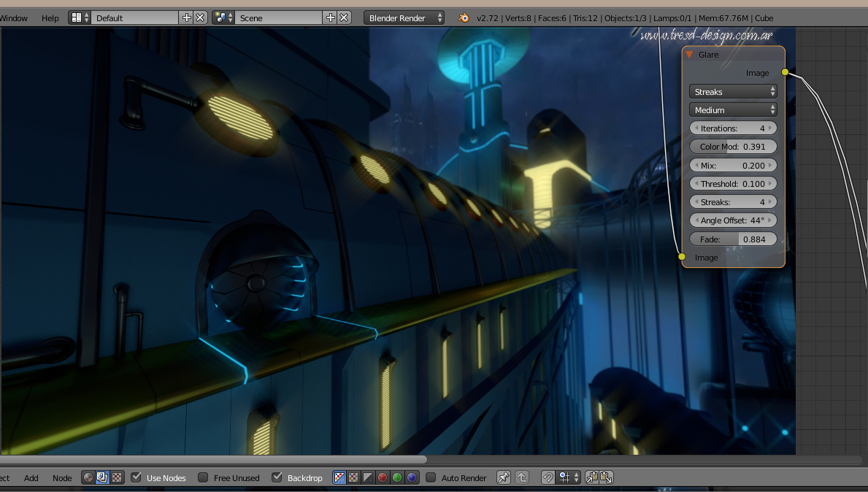
Task: Delete the active Scene
Action: [x=345, y=18]
